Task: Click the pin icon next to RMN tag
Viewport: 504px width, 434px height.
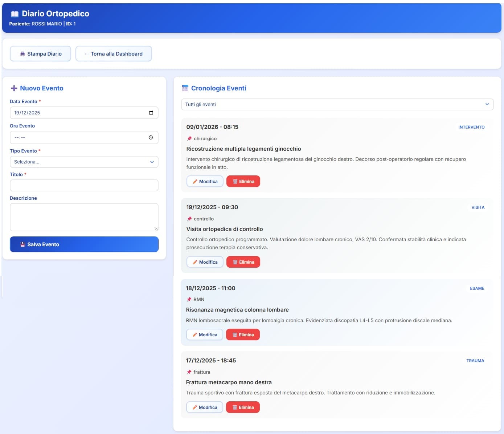Action: pyautogui.click(x=189, y=300)
